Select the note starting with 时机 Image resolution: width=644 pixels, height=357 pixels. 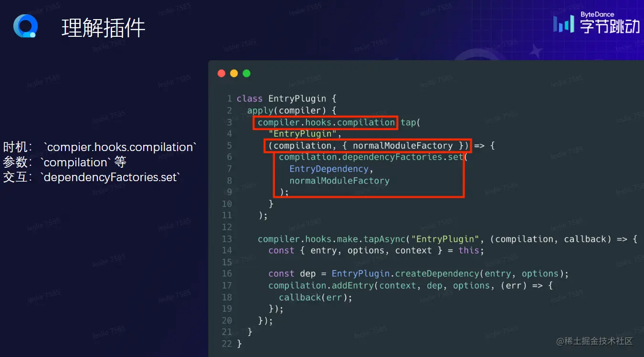coord(100,147)
